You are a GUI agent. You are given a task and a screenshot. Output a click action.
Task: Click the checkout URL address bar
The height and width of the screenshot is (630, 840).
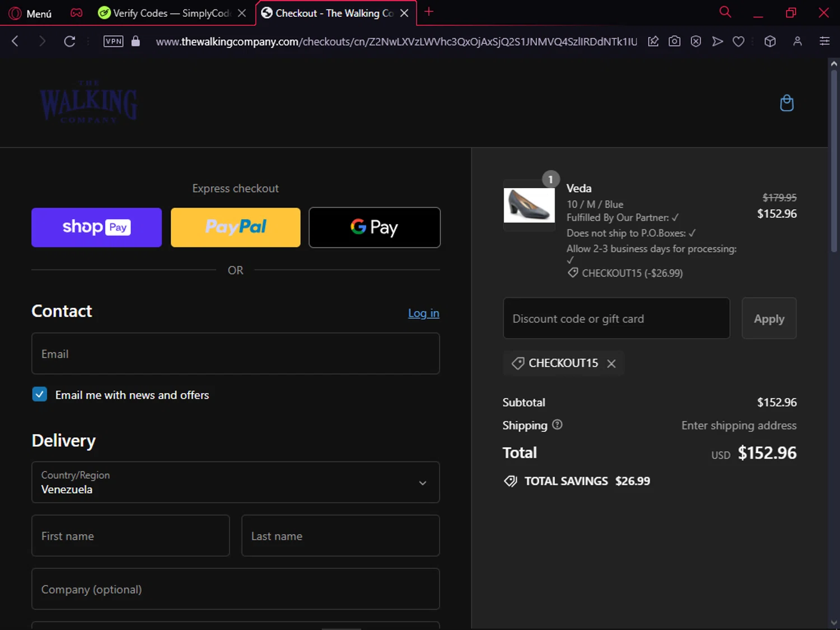pyautogui.click(x=396, y=41)
